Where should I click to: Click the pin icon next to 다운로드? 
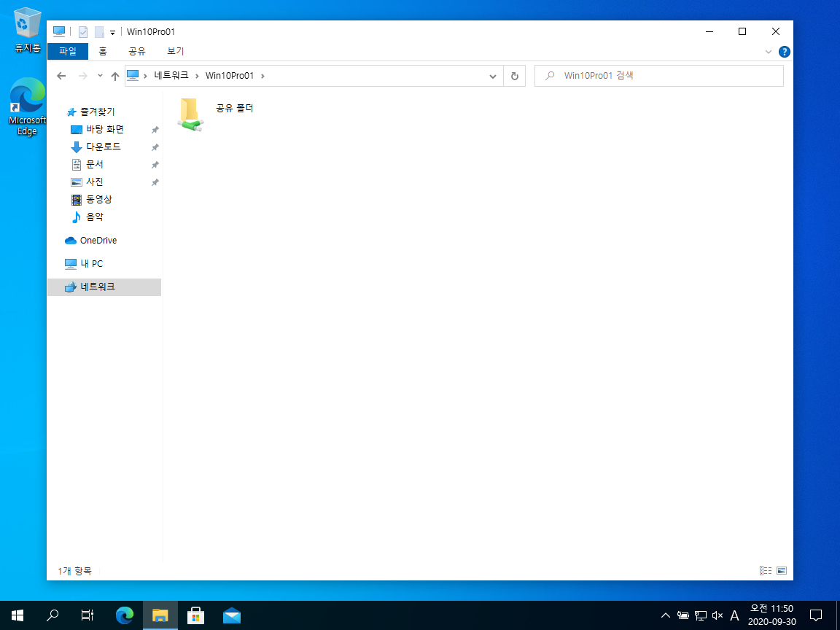(x=155, y=147)
